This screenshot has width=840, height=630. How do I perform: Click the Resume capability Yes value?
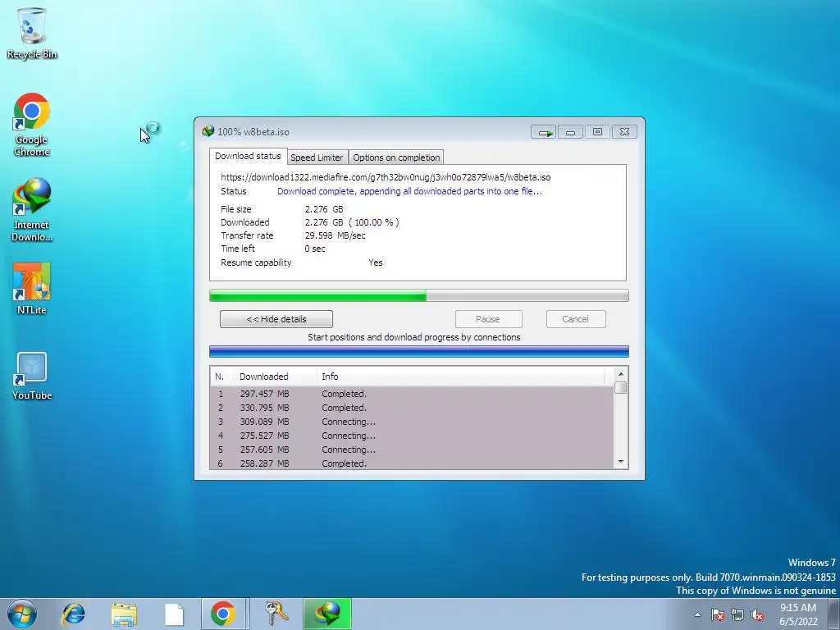point(376,262)
